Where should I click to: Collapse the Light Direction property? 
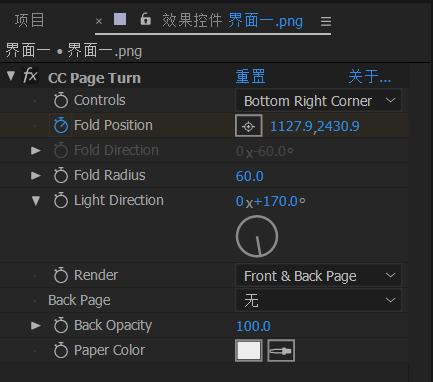click(x=36, y=201)
